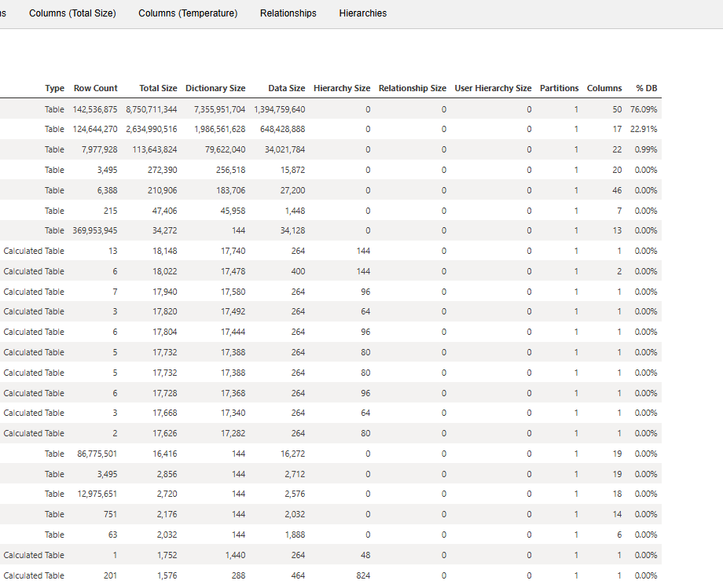Image resolution: width=723 pixels, height=588 pixels.
Task: Sort by Hierarchy Size column header
Action: pos(342,88)
